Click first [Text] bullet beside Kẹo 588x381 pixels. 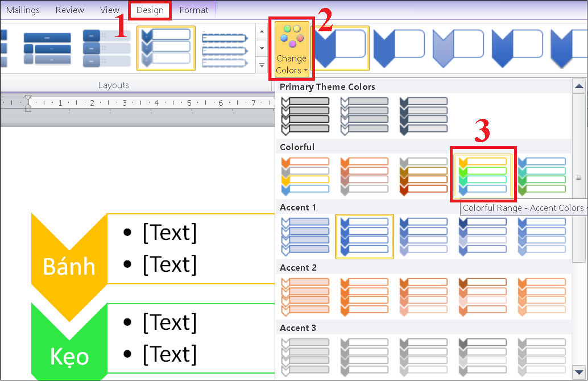click(169, 322)
